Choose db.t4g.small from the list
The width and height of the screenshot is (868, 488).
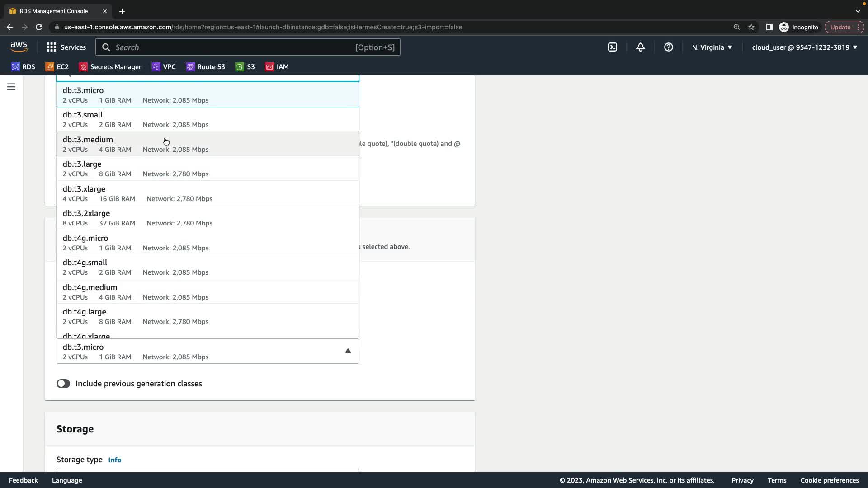click(x=207, y=267)
